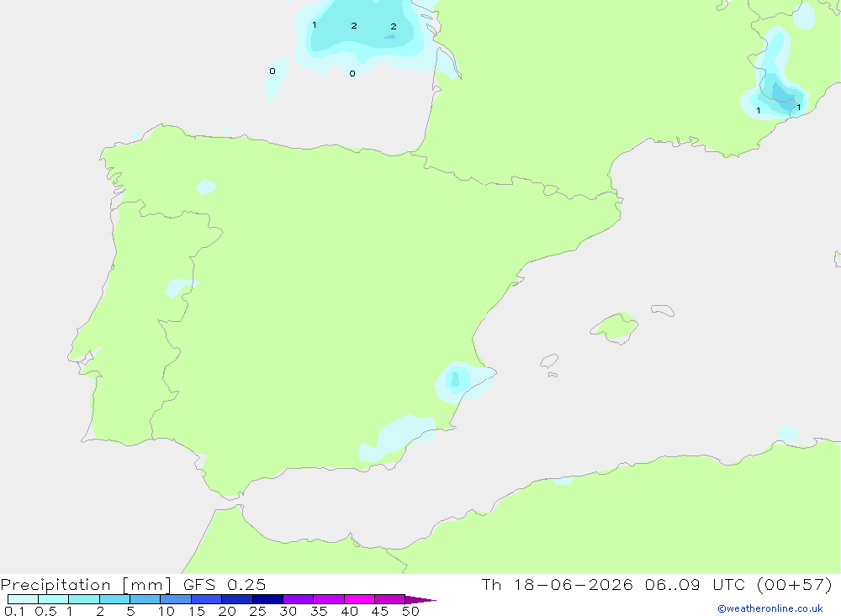Image resolution: width=841 pixels, height=616 pixels.
Task: Pick the 15–20 mm royal blue swatch
Action: point(206,599)
